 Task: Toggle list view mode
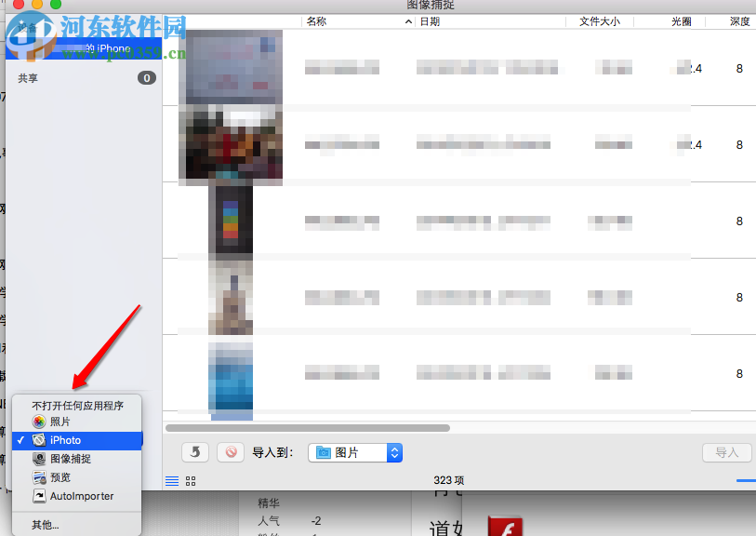(172, 480)
